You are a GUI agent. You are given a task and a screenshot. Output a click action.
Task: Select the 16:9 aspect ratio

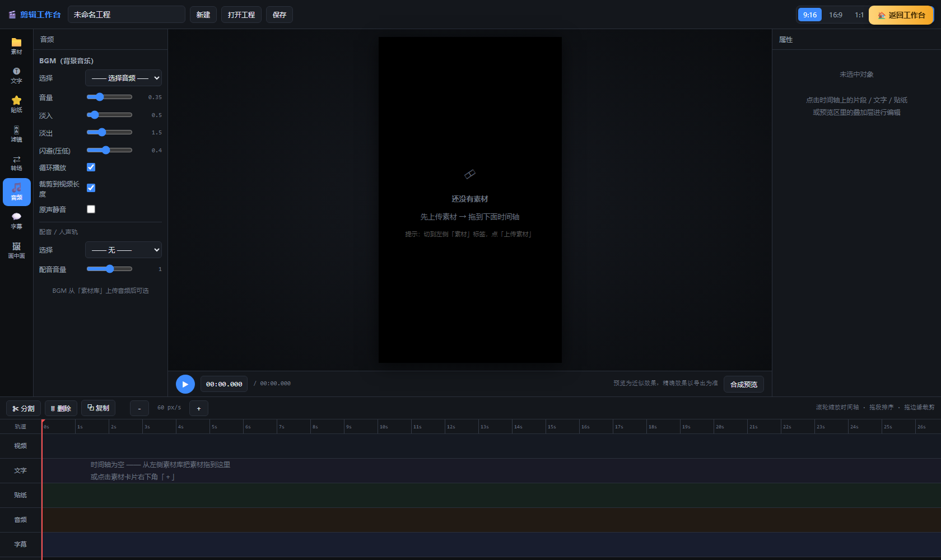(x=836, y=15)
